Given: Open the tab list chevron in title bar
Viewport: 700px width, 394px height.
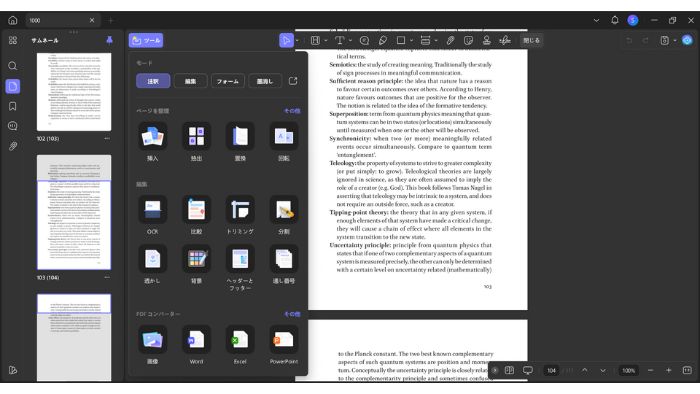Looking at the screenshot, I should tap(596, 21).
